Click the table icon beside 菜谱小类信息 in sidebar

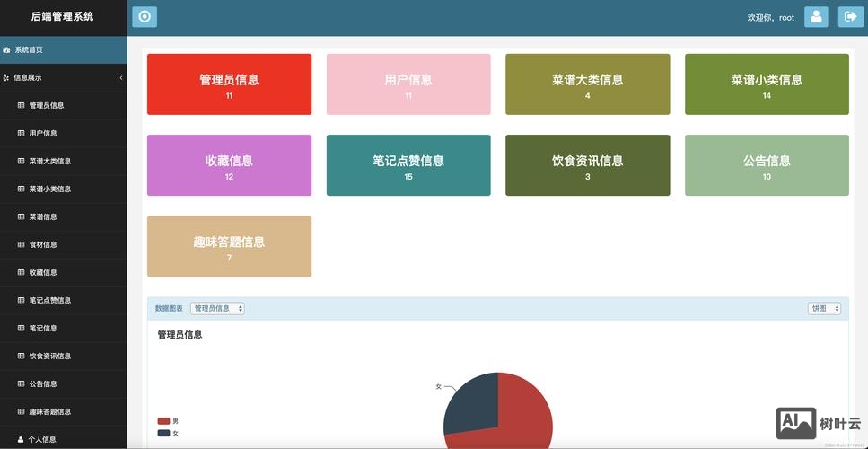[x=21, y=189]
